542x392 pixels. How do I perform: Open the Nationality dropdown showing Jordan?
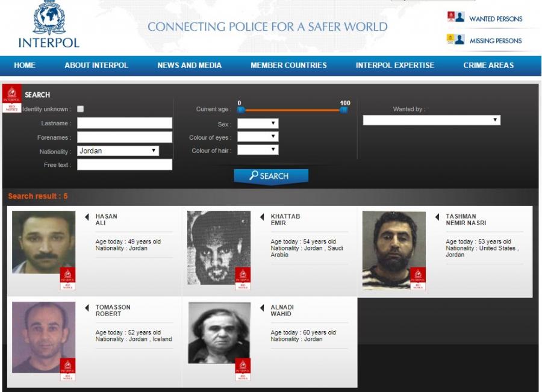(x=118, y=151)
